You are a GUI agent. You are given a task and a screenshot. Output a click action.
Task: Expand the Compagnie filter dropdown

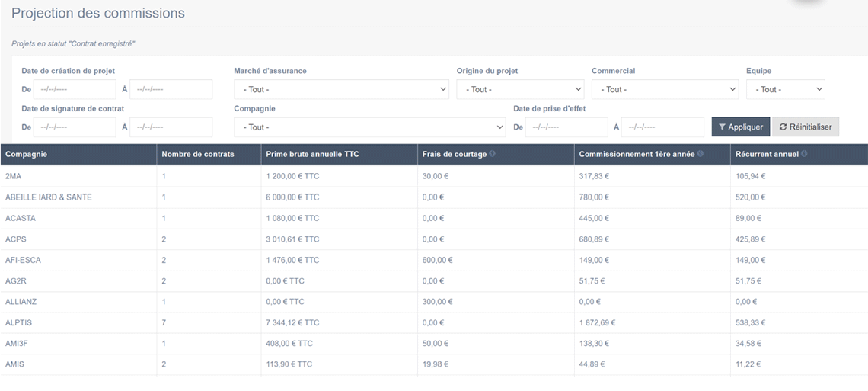point(369,127)
